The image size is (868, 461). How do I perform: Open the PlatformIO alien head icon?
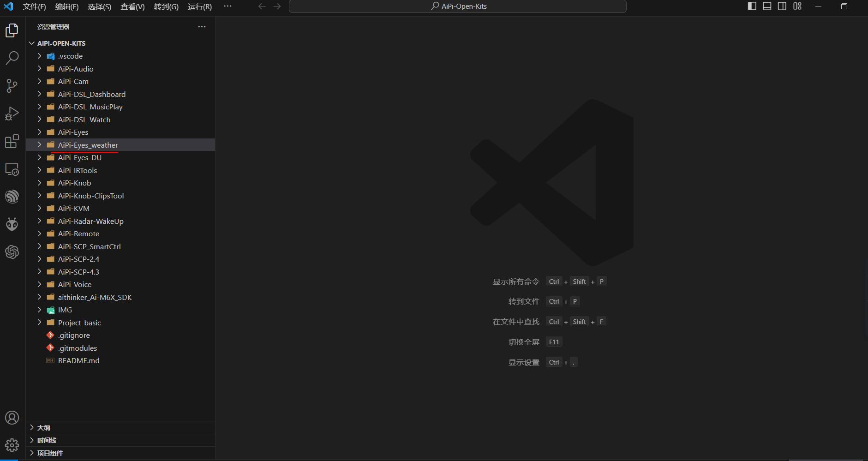[x=12, y=224]
